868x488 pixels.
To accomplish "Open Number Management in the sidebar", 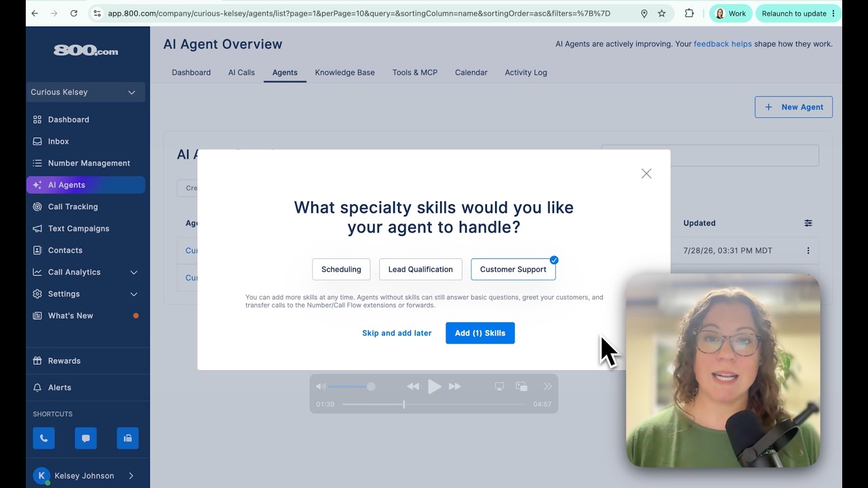I will coord(89,163).
